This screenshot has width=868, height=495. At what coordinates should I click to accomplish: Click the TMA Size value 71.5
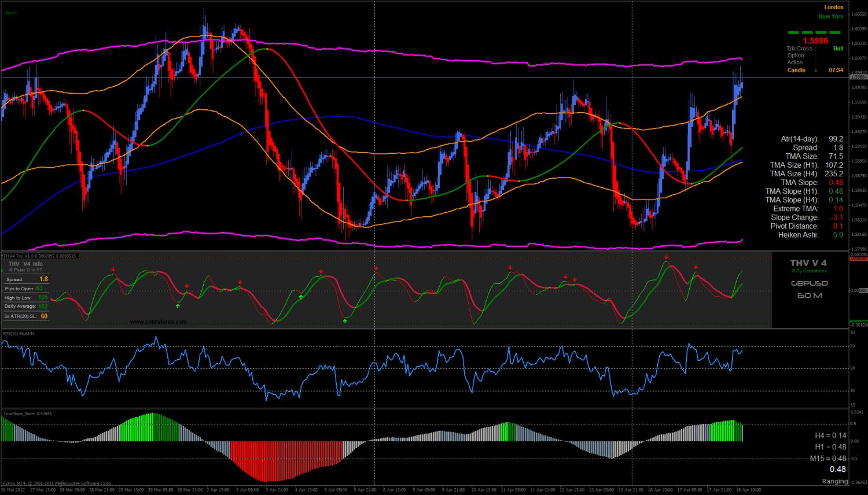(836, 156)
